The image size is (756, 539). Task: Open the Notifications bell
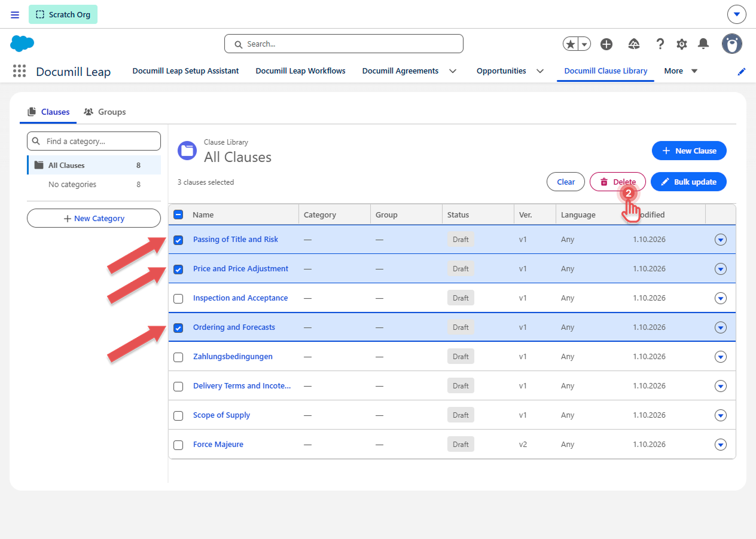pyautogui.click(x=704, y=44)
